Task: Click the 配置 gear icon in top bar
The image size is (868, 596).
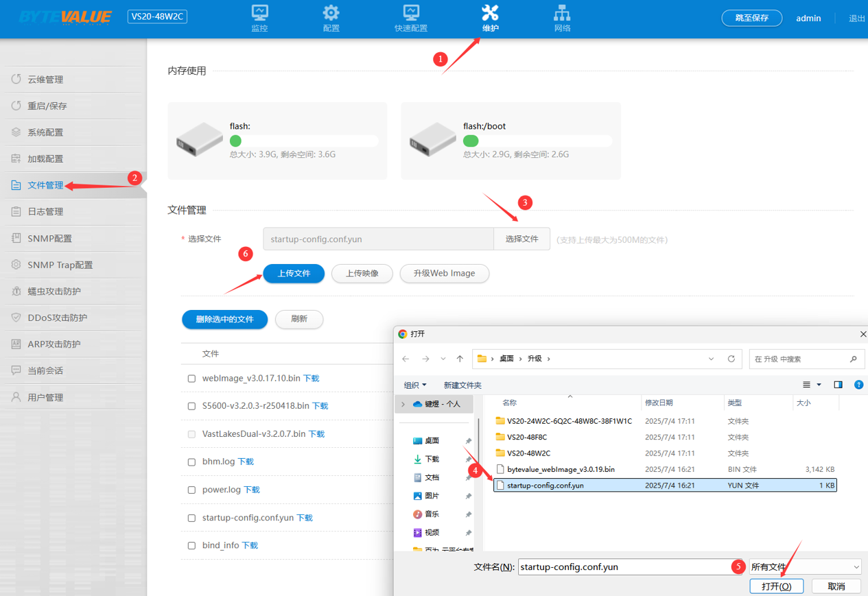Action: pos(331,13)
